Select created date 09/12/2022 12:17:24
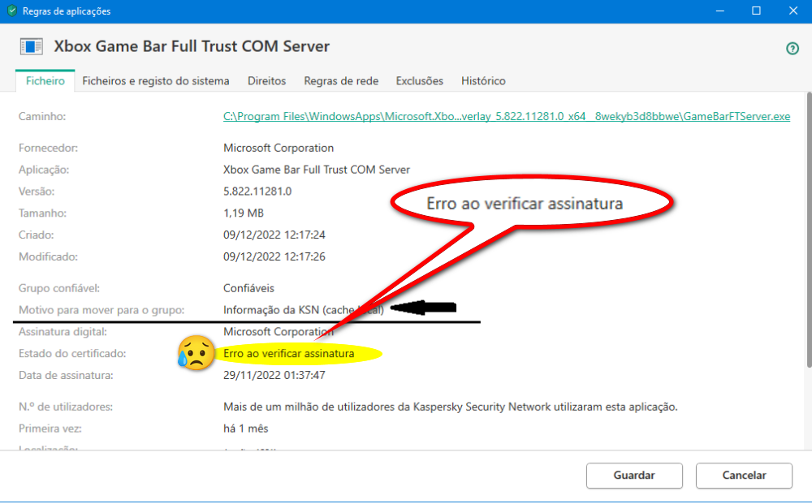This screenshot has height=504, width=812. [x=274, y=235]
